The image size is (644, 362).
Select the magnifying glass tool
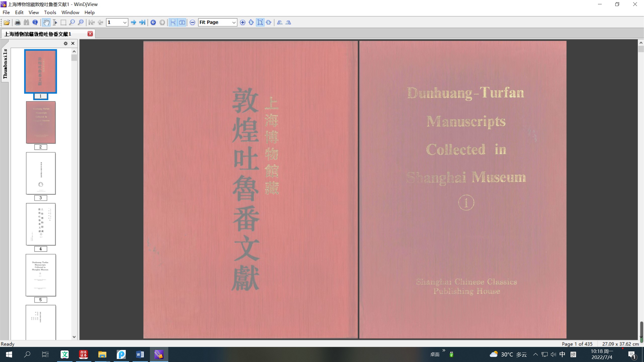point(72,22)
